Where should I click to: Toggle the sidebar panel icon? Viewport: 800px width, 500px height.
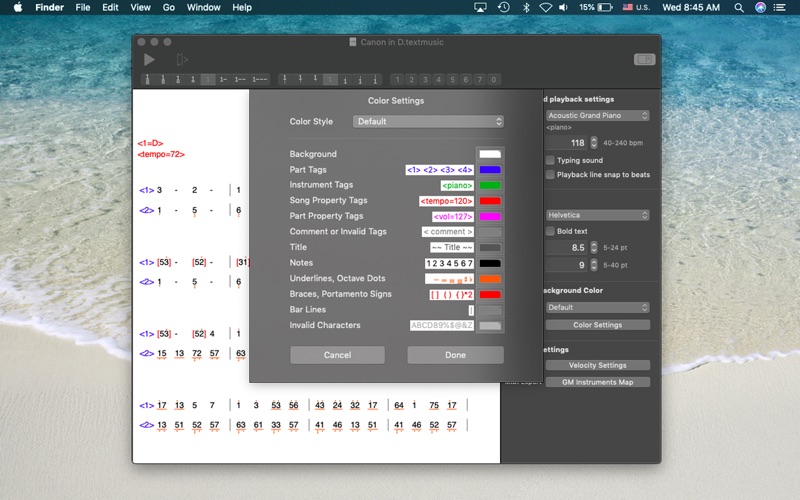(644, 60)
